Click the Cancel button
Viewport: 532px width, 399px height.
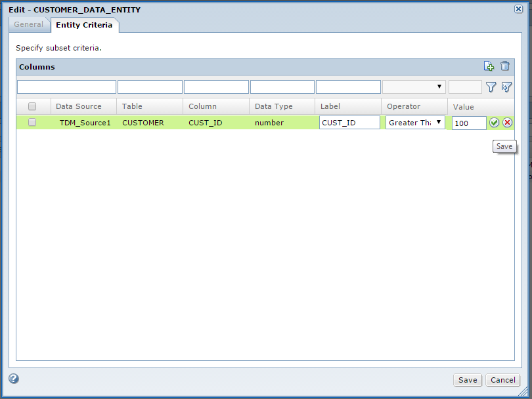coord(503,380)
